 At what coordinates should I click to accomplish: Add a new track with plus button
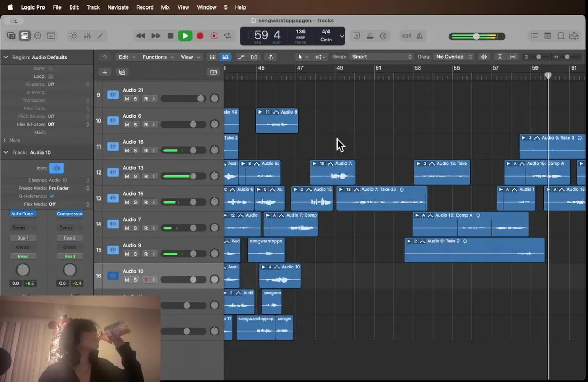[105, 72]
